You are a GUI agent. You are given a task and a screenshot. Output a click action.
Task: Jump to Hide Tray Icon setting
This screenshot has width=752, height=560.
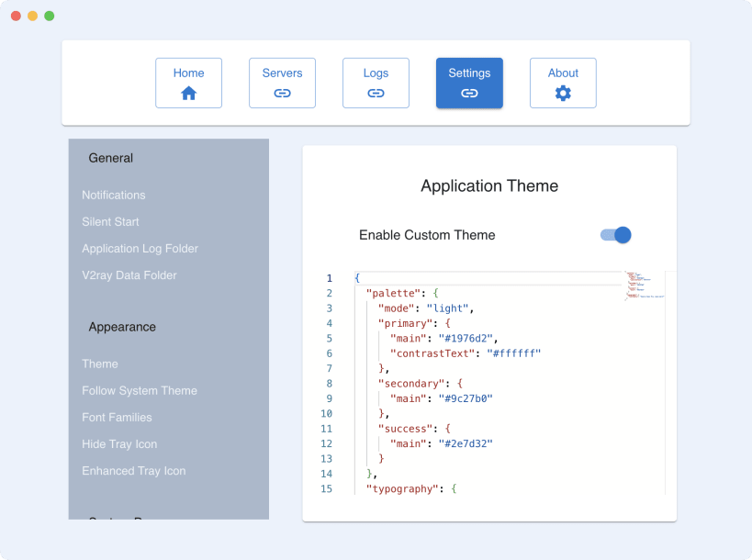[119, 444]
